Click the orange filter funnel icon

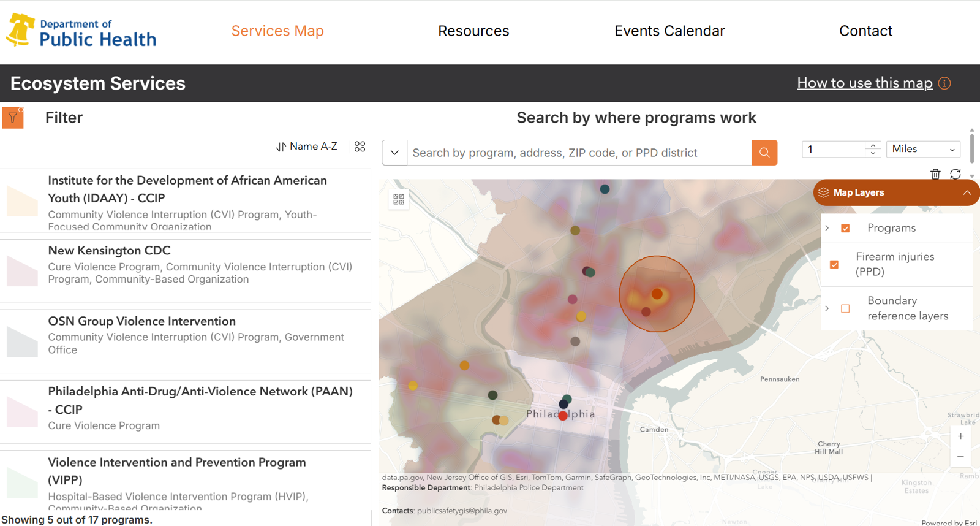pyautogui.click(x=13, y=118)
